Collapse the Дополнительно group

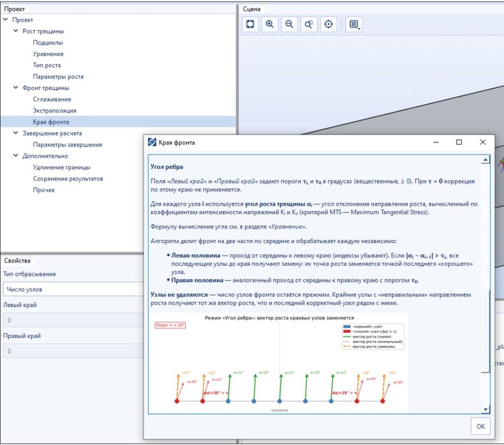(x=16, y=156)
